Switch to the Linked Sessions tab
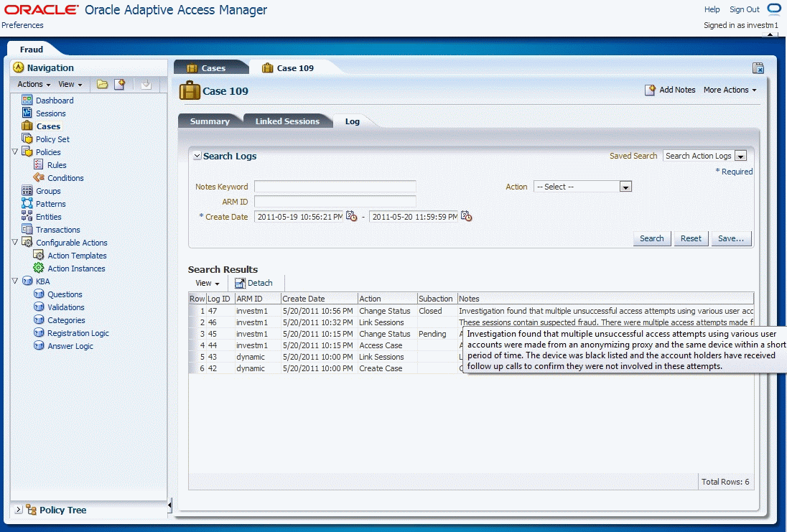Viewport: 787px width, 532px height. tap(288, 121)
